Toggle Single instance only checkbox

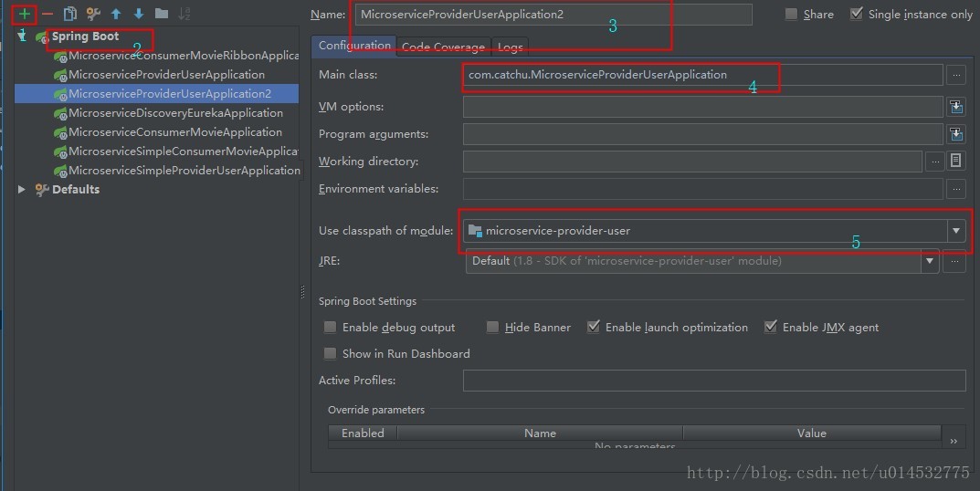[x=857, y=14]
